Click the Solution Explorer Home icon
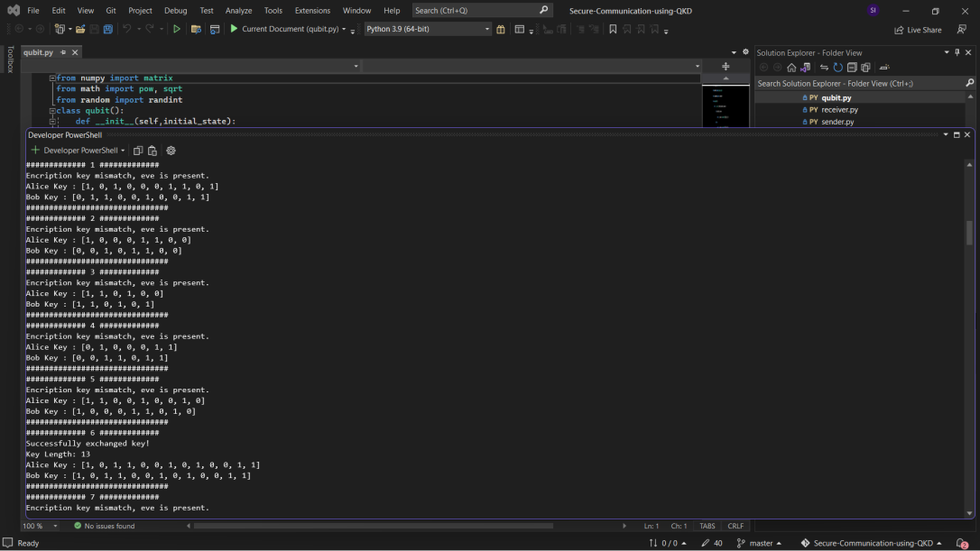The image size is (980, 551). point(792,68)
